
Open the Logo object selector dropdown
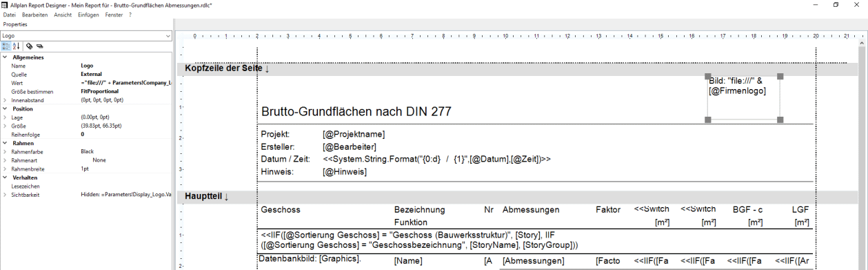168,35
